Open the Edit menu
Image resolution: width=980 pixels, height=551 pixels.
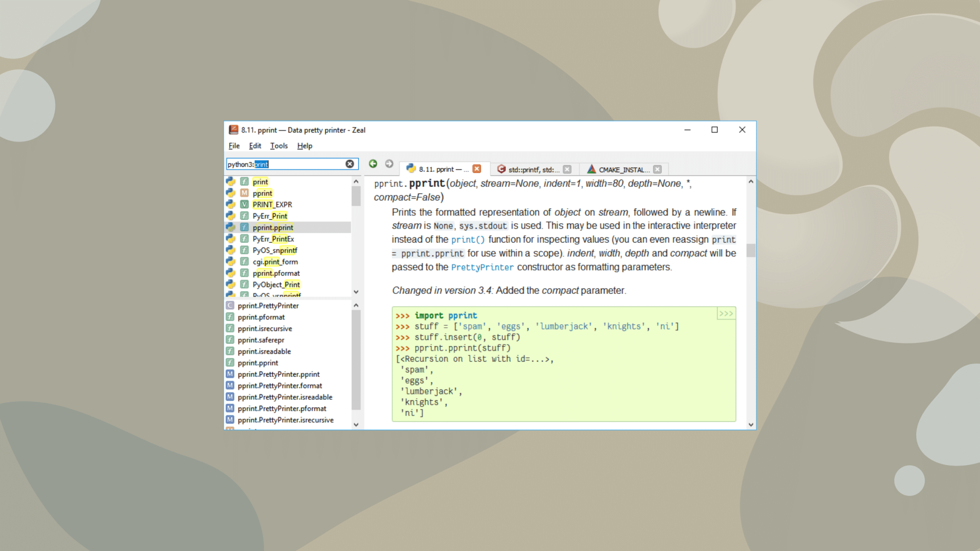click(255, 146)
